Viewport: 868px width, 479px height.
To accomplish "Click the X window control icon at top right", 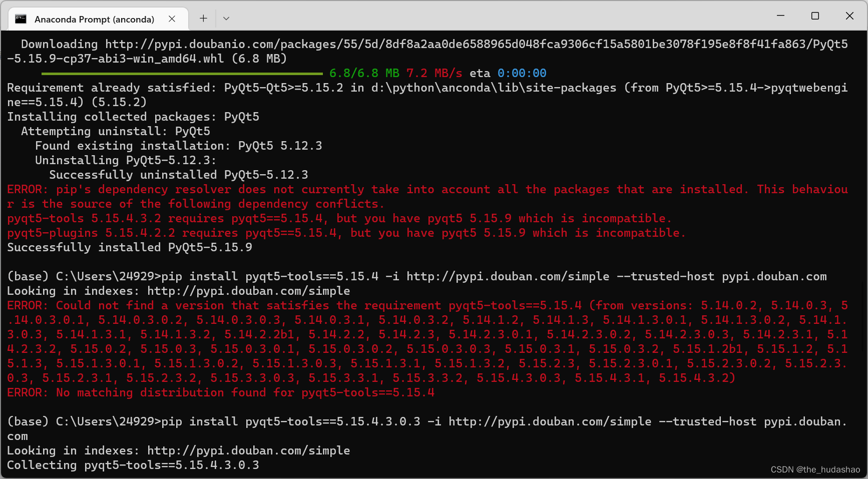I will pyautogui.click(x=849, y=16).
